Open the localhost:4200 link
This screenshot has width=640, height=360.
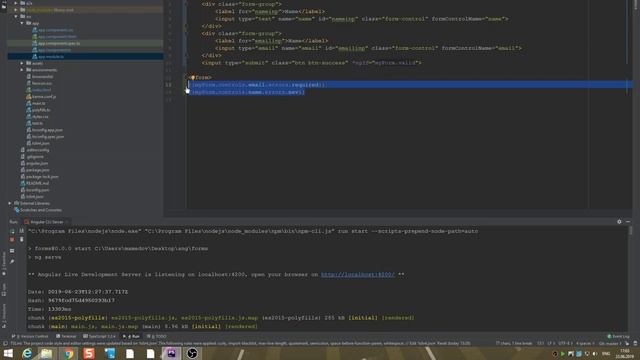[358, 275]
